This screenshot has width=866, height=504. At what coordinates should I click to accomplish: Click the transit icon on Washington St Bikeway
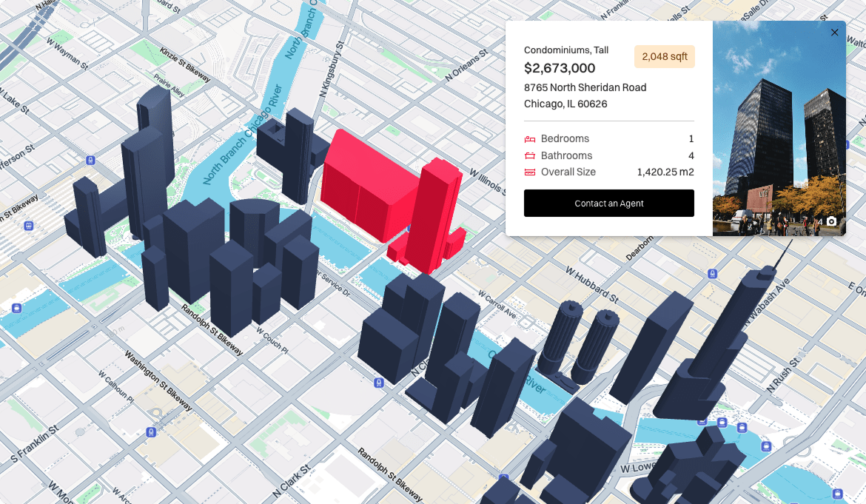[151, 432]
